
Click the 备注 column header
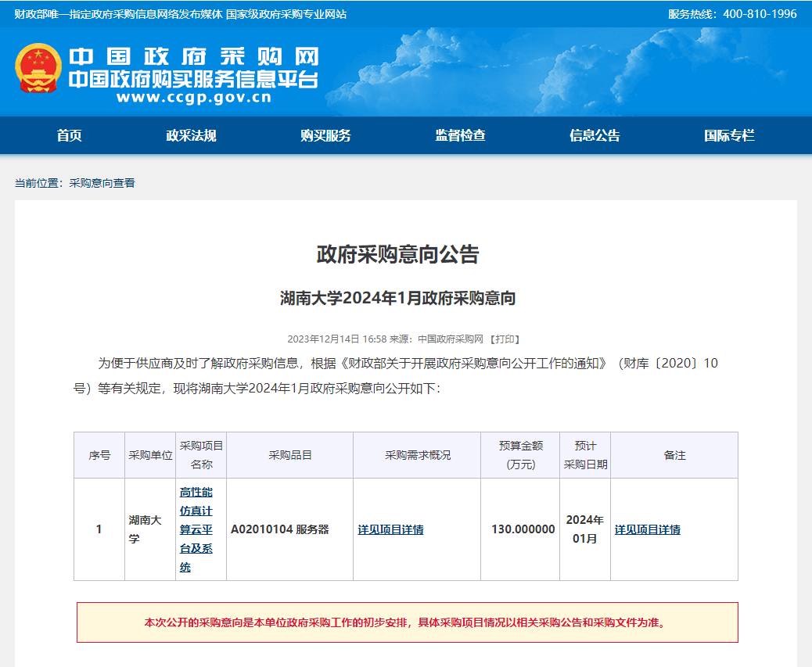[x=674, y=455]
